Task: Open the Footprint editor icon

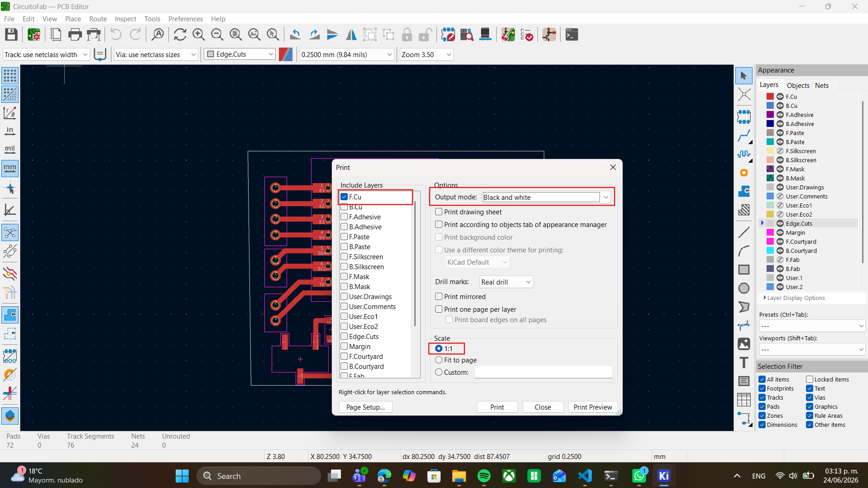Action: click(448, 34)
